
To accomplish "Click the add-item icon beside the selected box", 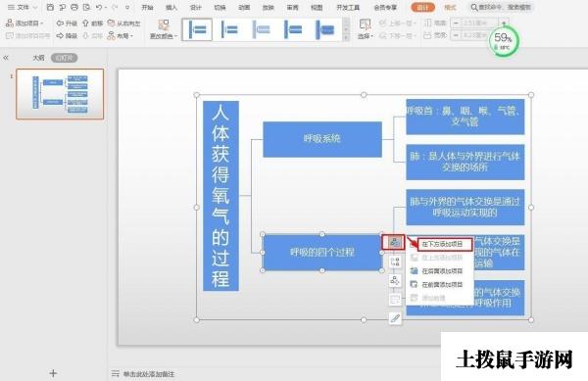I will pos(393,242).
